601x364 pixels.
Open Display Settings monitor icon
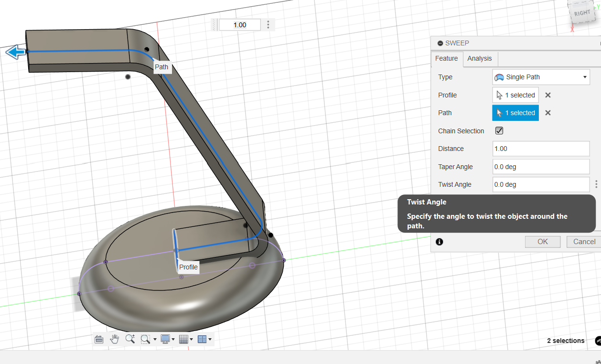(x=166, y=339)
